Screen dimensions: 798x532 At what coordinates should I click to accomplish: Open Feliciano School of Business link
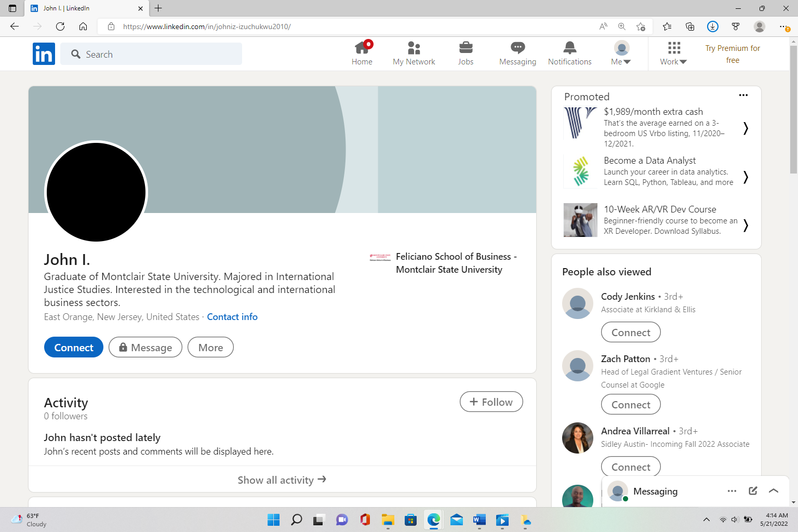pos(443,263)
